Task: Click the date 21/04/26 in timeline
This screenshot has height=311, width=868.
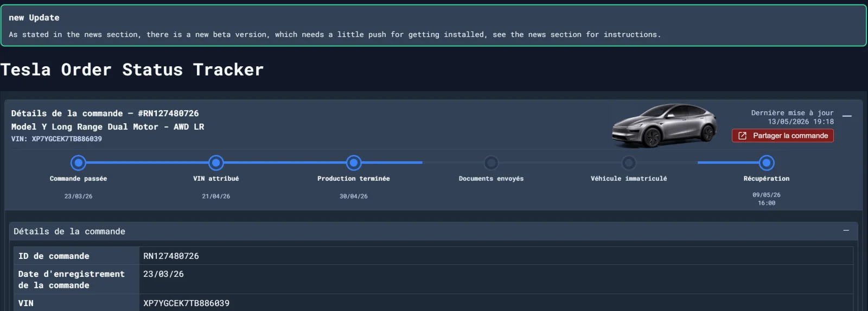Action: pyautogui.click(x=216, y=196)
